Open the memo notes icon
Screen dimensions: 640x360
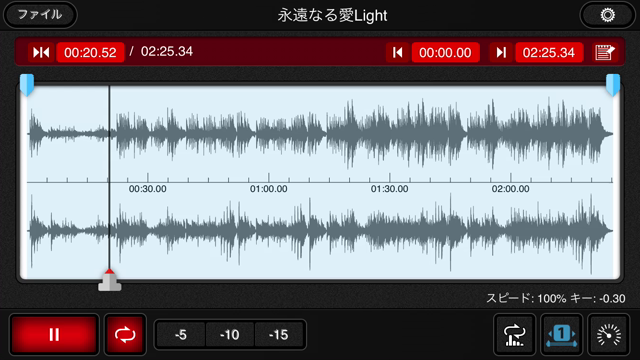pos(605,52)
